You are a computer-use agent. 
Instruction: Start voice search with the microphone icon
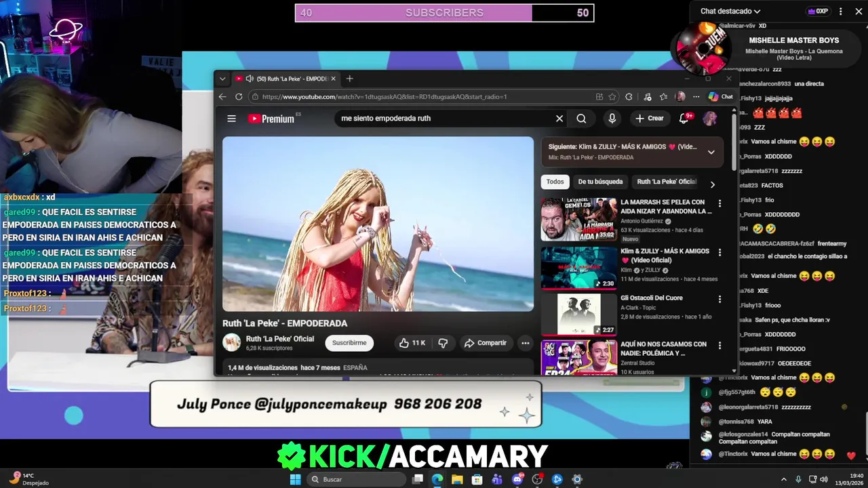612,119
